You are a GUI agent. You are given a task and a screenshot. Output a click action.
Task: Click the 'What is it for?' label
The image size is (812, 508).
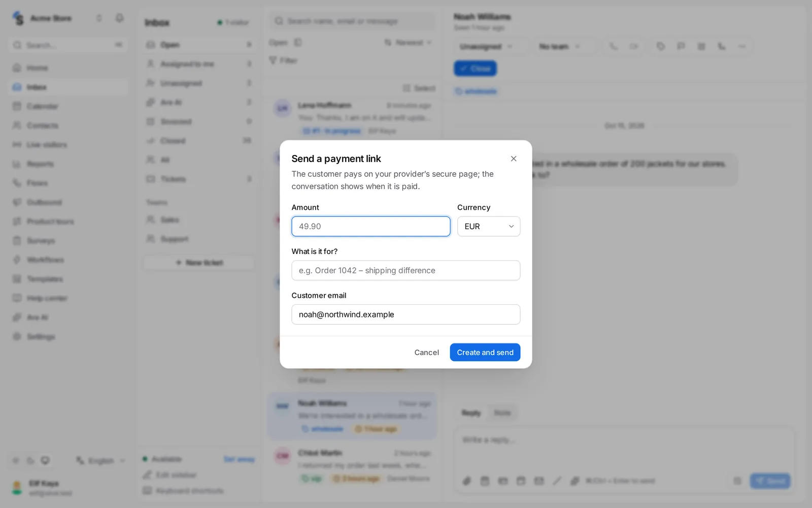click(314, 251)
